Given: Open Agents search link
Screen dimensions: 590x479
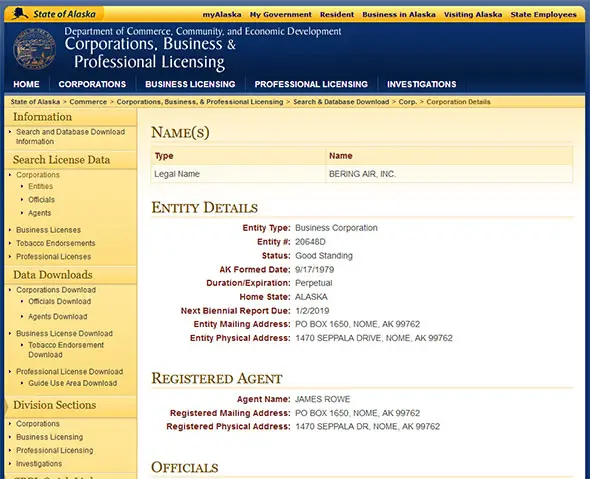Looking at the screenshot, I should (x=40, y=213).
